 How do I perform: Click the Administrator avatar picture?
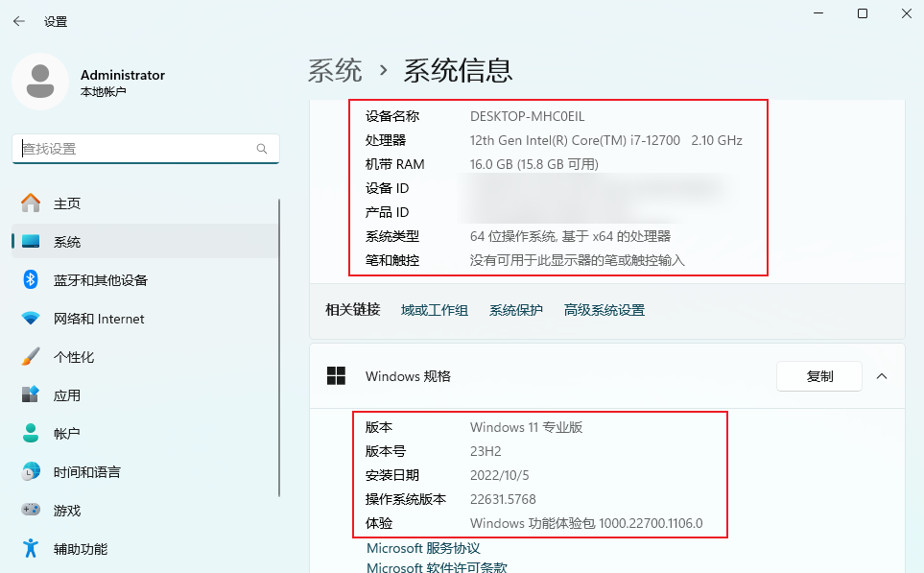pos(40,82)
